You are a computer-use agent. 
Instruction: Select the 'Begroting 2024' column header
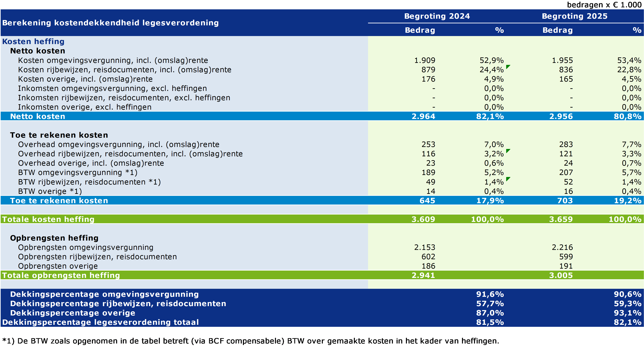pos(437,16)
